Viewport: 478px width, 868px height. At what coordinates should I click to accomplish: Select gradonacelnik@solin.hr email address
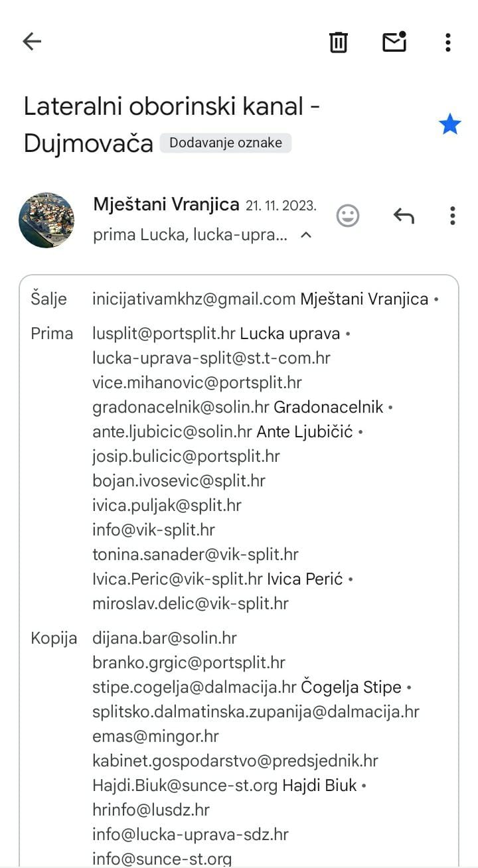181,407
